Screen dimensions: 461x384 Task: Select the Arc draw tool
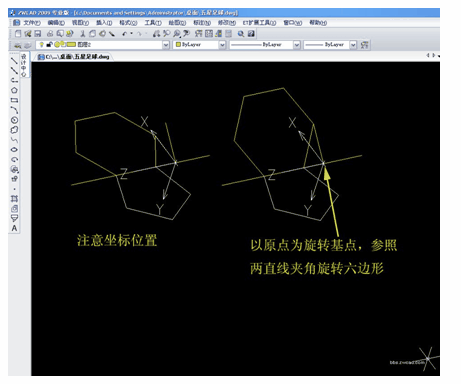click(14, 110)
